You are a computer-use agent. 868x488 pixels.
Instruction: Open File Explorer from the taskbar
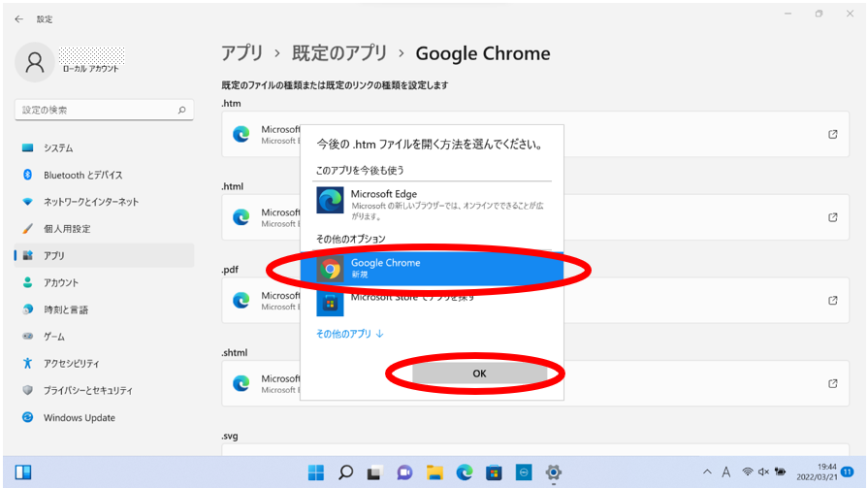(434, 472)
